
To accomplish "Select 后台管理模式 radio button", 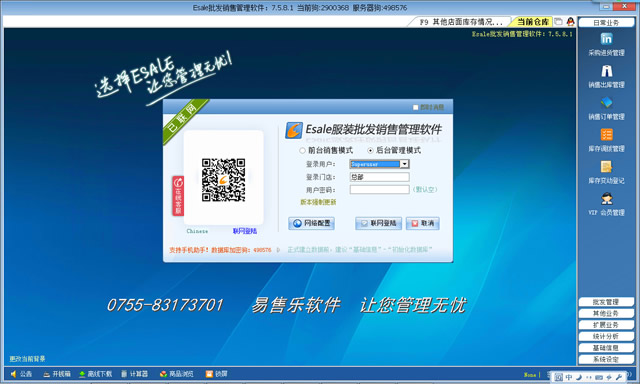I will click(370, 151).
